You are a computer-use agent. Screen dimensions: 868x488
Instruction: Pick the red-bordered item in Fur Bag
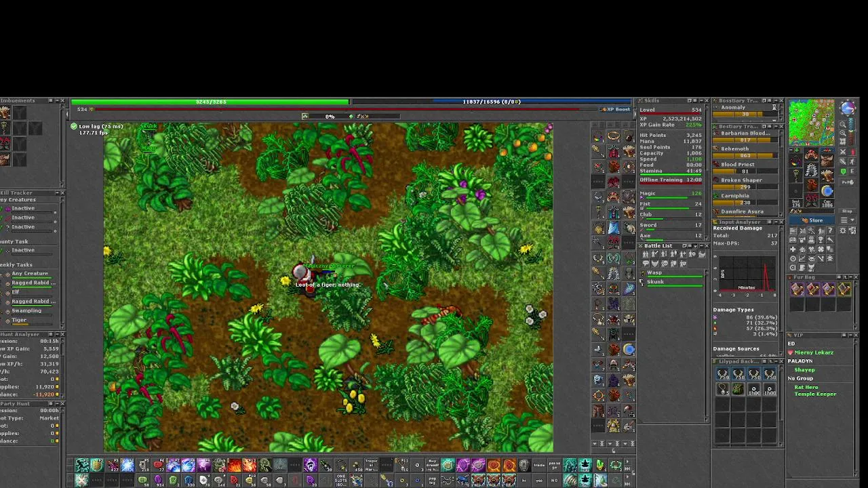[812, 289]
